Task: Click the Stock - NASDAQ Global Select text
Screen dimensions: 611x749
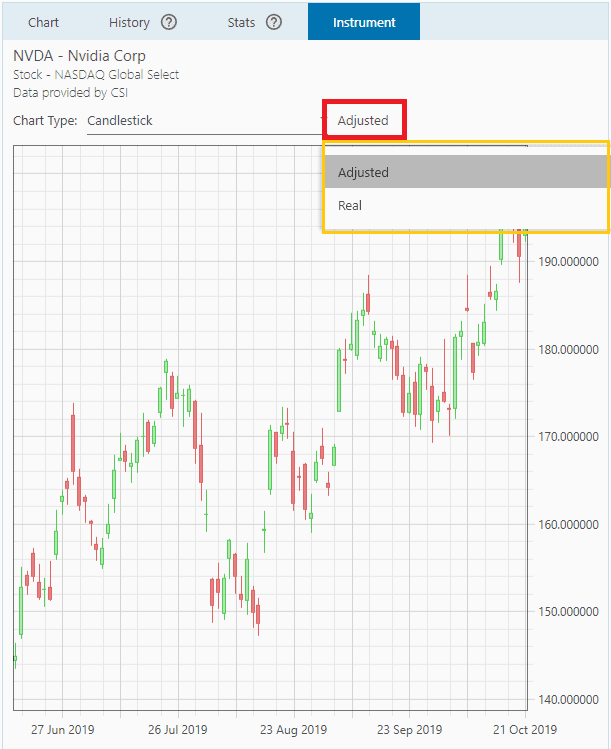Action: point(96,75)
